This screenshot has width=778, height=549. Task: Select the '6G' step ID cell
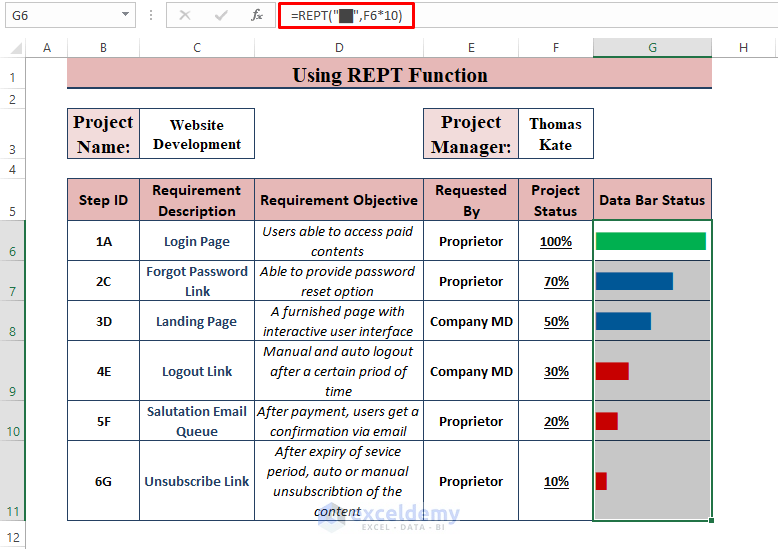(103, 481)
